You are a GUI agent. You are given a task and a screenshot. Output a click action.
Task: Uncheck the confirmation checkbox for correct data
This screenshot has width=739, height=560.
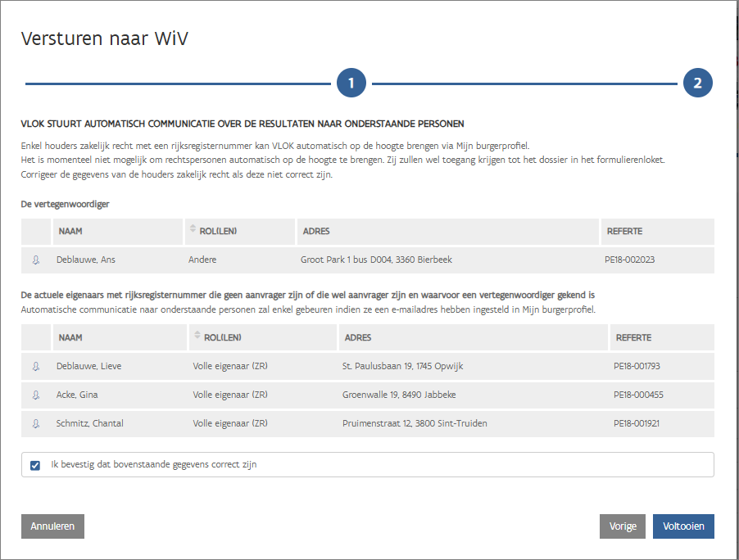click(x=35, y=465)
